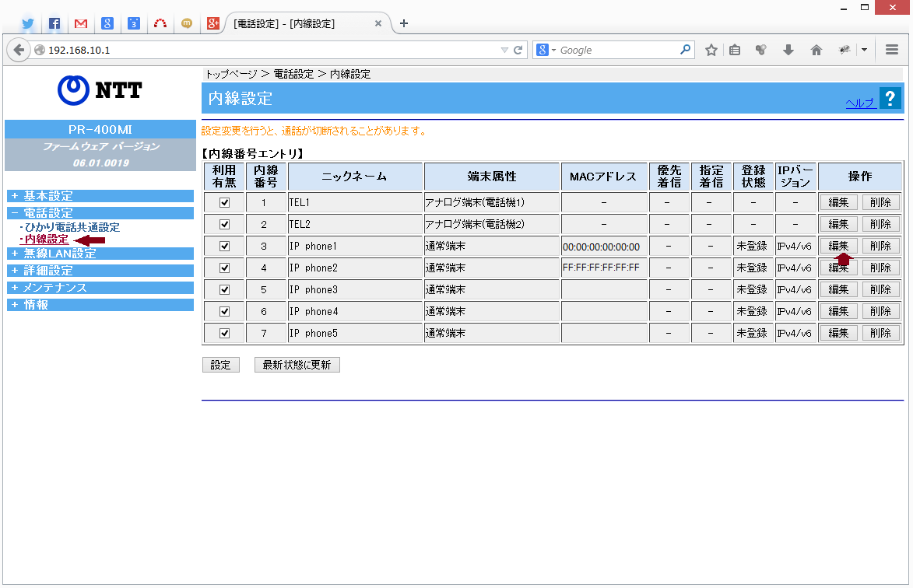Expand the メンテナンス menu section
This screenshot has height=588, width=913.
tap(100, 288)
